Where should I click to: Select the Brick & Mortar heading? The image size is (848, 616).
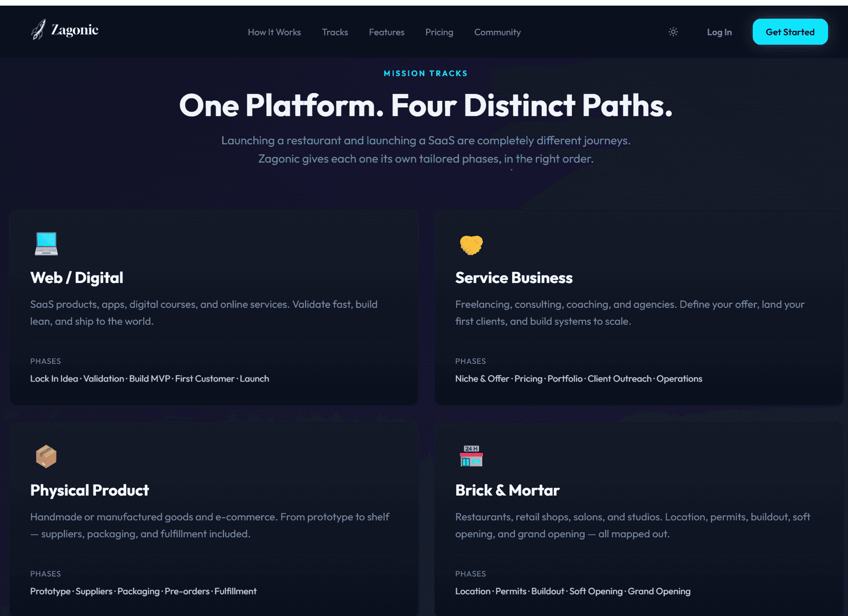coord(508,491)
